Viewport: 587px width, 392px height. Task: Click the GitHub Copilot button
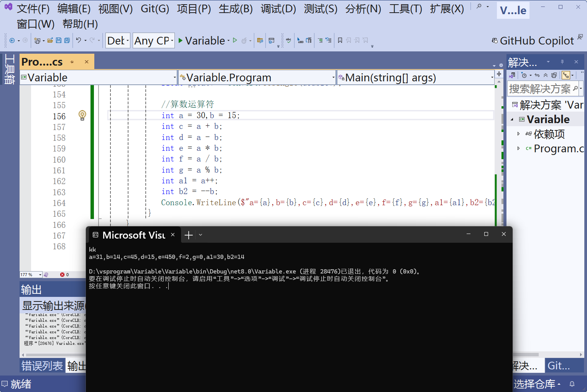tap(533, 41)
